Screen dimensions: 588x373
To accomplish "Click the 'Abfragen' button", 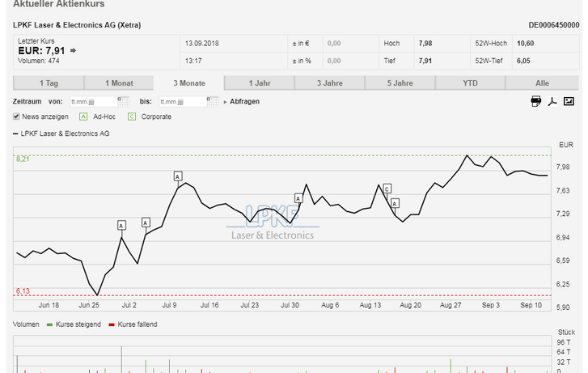I will click(243, 101).
